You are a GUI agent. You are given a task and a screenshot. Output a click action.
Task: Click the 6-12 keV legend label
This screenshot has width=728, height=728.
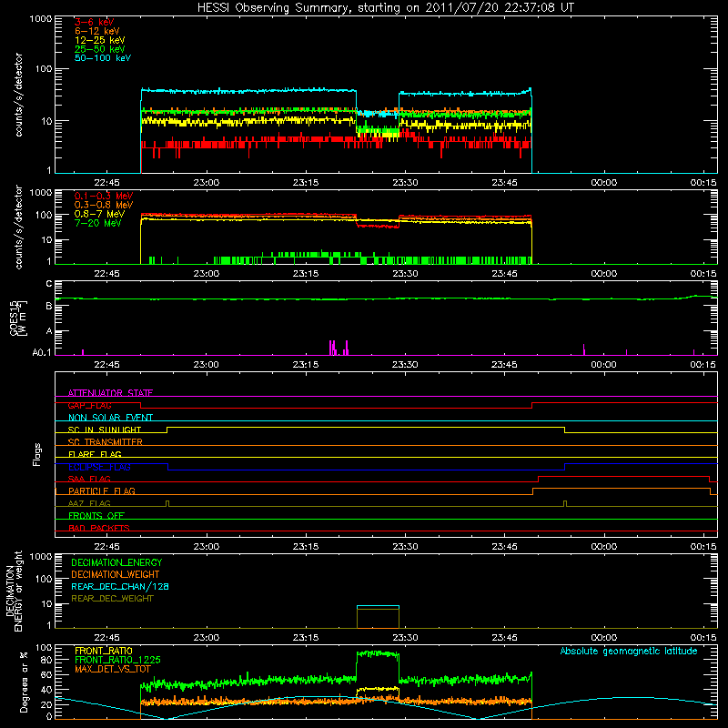coord(97,31)
